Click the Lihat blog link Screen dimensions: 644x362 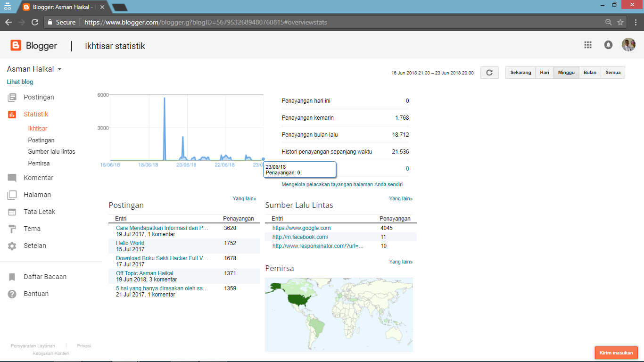click(x=20, y=82)
